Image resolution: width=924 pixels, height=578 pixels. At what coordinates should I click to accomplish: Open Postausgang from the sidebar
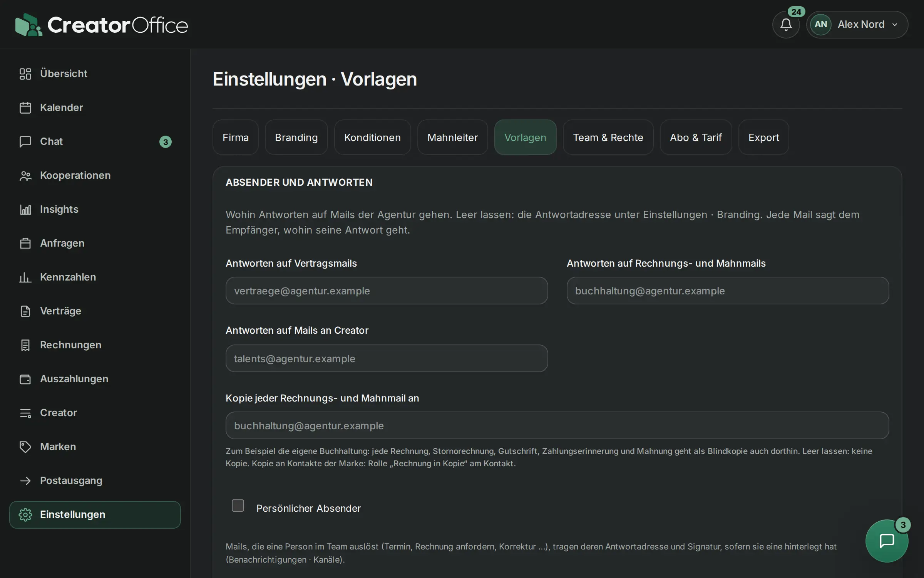(95, 481)
